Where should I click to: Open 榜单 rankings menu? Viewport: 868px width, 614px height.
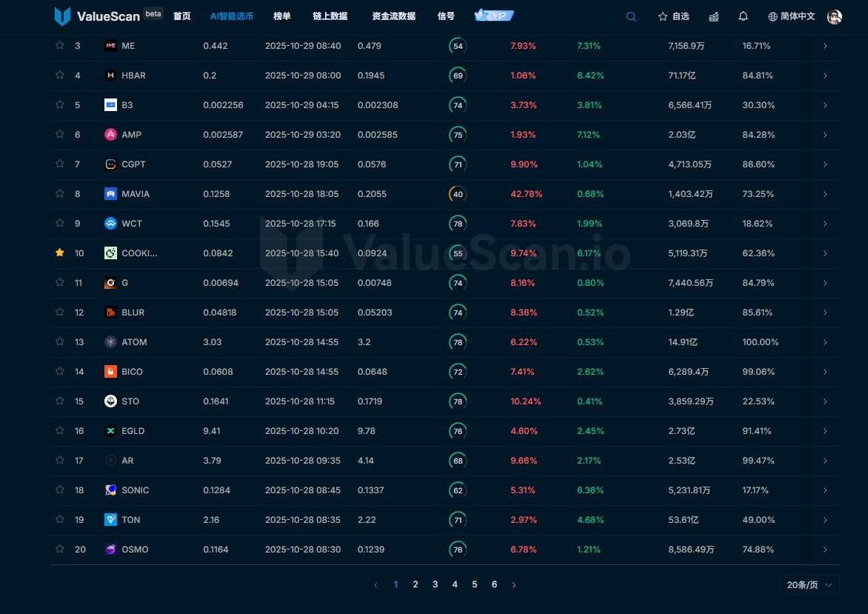click(x=281, y=16)
